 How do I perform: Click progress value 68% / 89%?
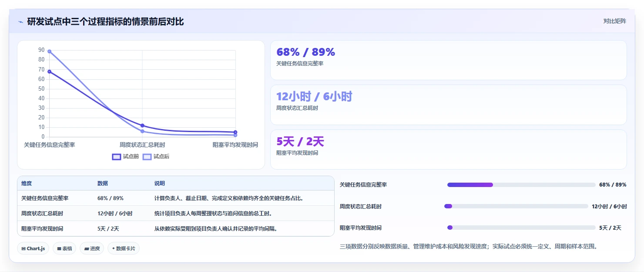click(x=613, y=185)
